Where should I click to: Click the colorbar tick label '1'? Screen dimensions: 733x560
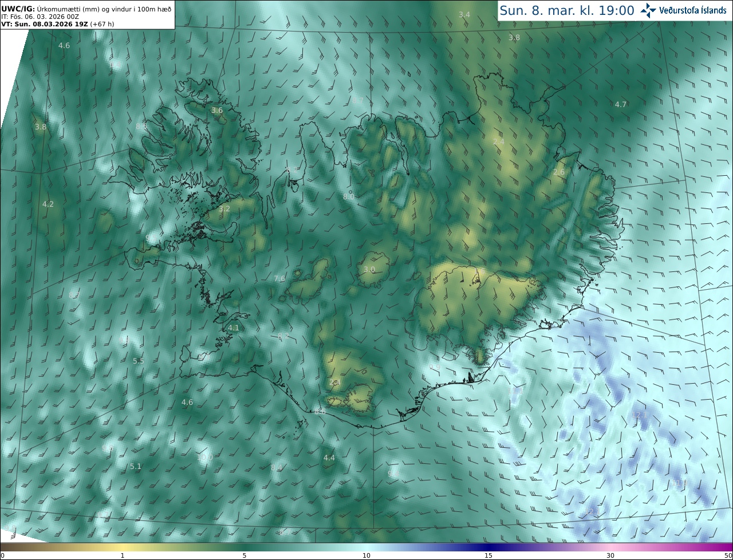[x=123, y=555]
